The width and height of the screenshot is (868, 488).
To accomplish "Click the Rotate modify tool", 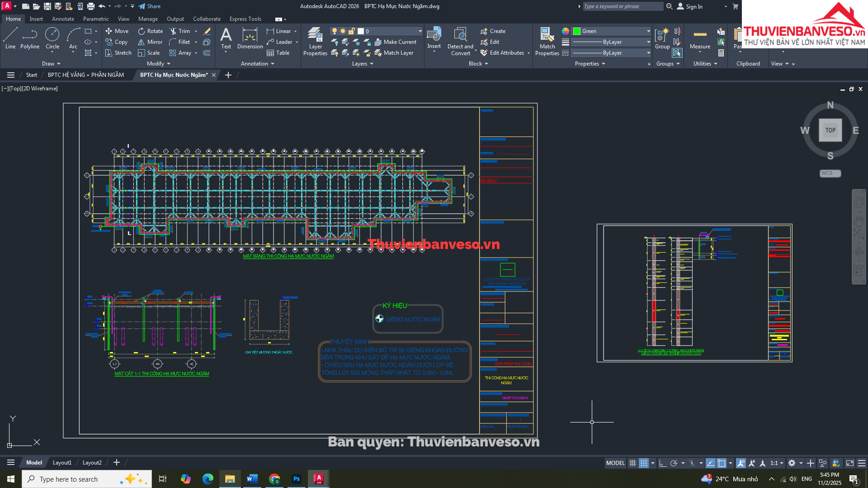I will tap(150, 31).
